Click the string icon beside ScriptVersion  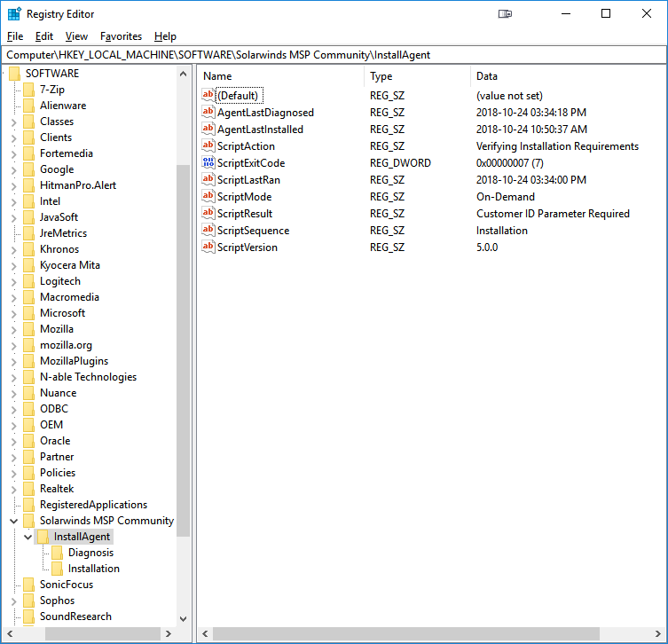208,247
